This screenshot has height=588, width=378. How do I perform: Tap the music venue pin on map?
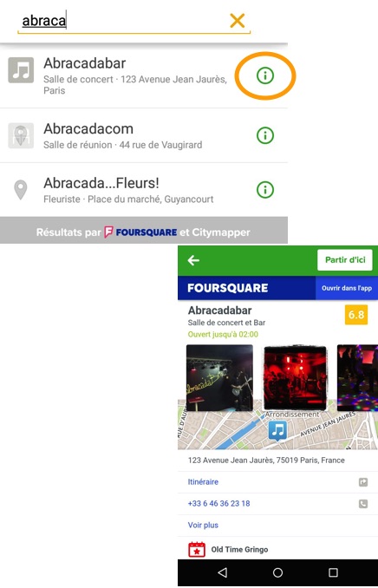click(278, 430)
